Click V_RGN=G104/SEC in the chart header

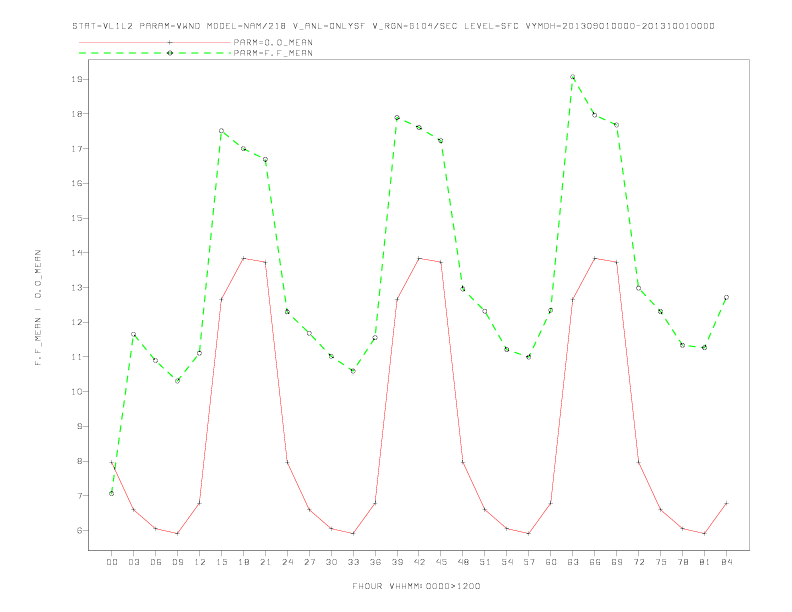click(415, 26)
